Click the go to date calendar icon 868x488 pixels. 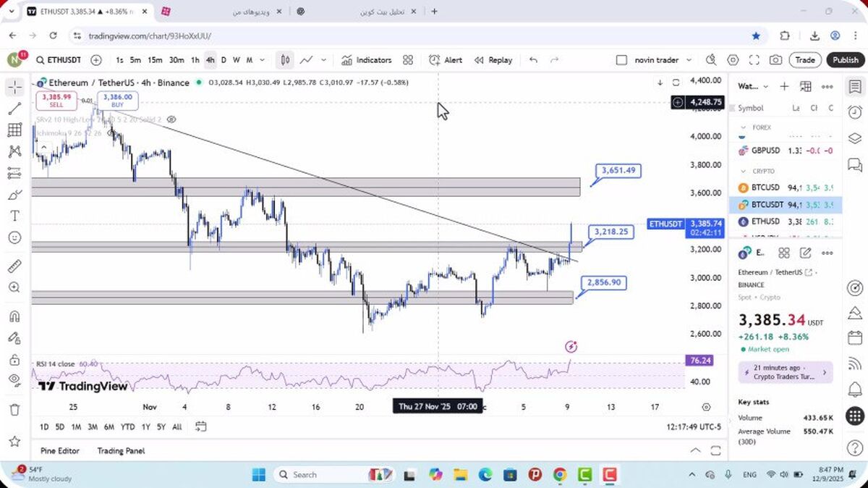pyautogui.click(x=201, y=426)
